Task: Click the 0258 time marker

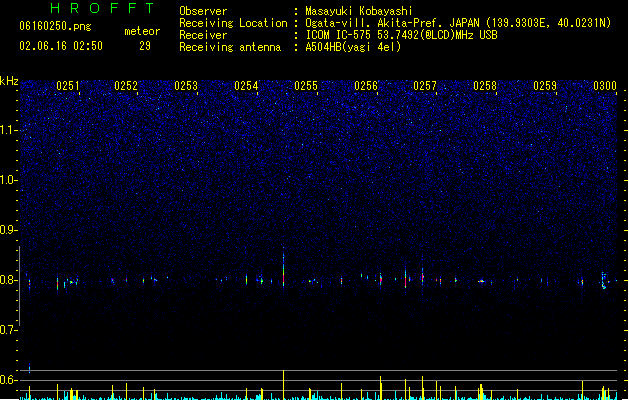Action: (x=485, y=86)
